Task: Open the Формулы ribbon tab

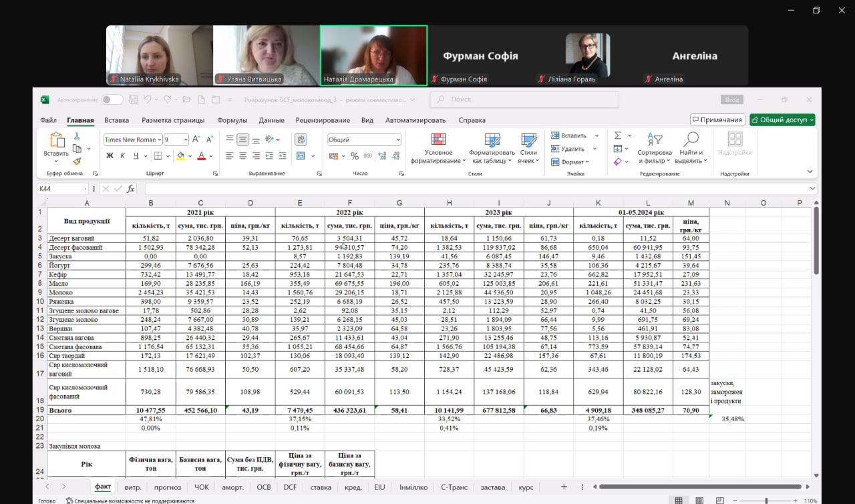Action: click(x=232, y=120)
